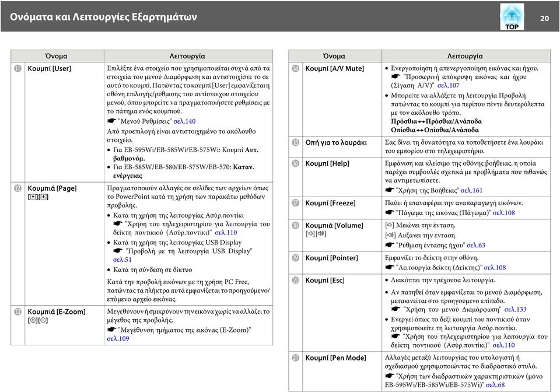Click the circled number 19 marker
The width and height of the screenshot is (560, 392).
[x=296, y=258]
